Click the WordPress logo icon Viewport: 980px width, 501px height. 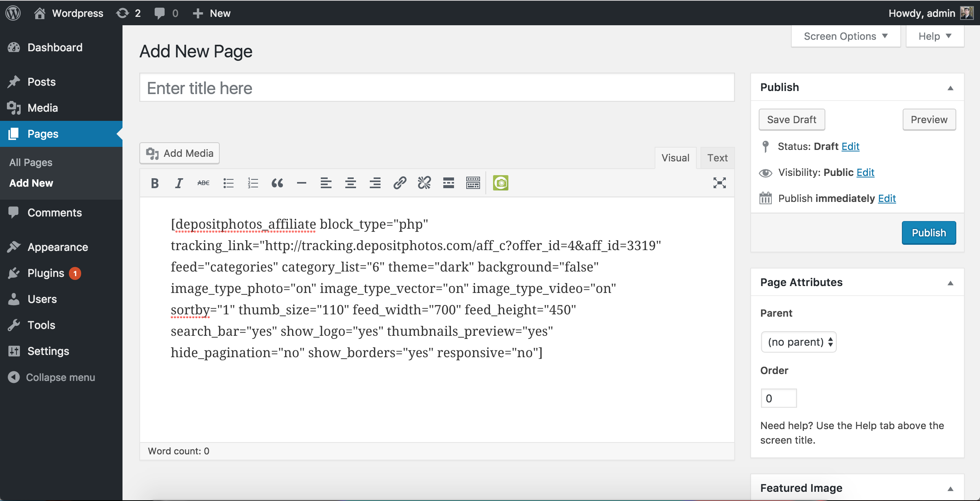(13, 13)
